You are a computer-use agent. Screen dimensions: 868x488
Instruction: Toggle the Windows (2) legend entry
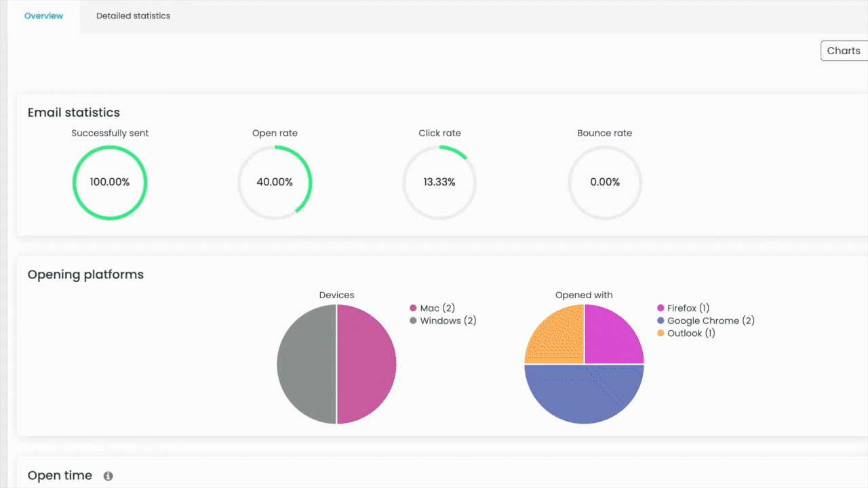click(443, 321)
